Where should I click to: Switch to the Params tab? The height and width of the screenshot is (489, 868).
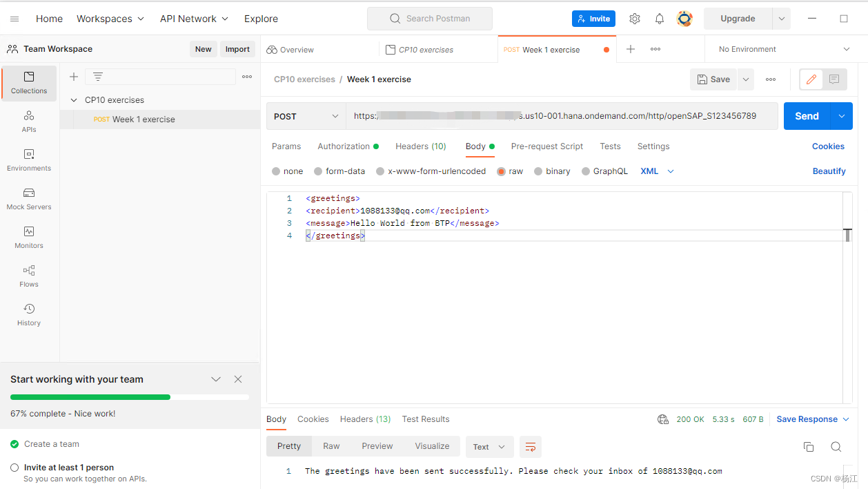pyautogui.click(x=286, y=146)
